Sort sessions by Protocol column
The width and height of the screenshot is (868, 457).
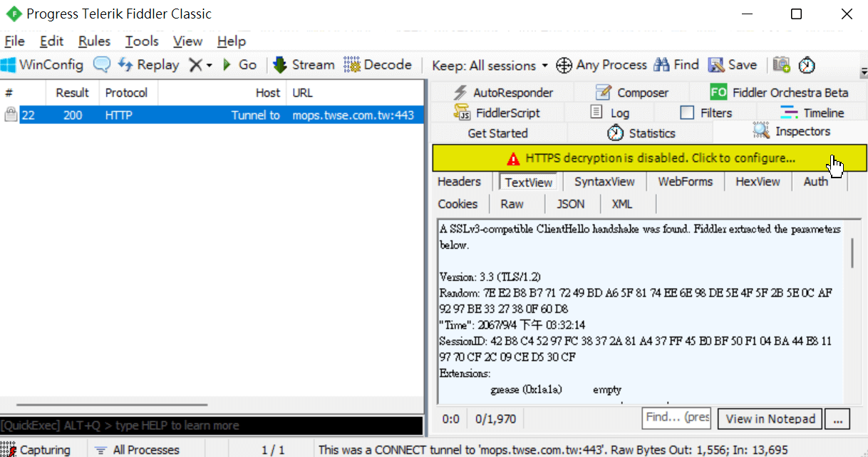pos(128,93)
